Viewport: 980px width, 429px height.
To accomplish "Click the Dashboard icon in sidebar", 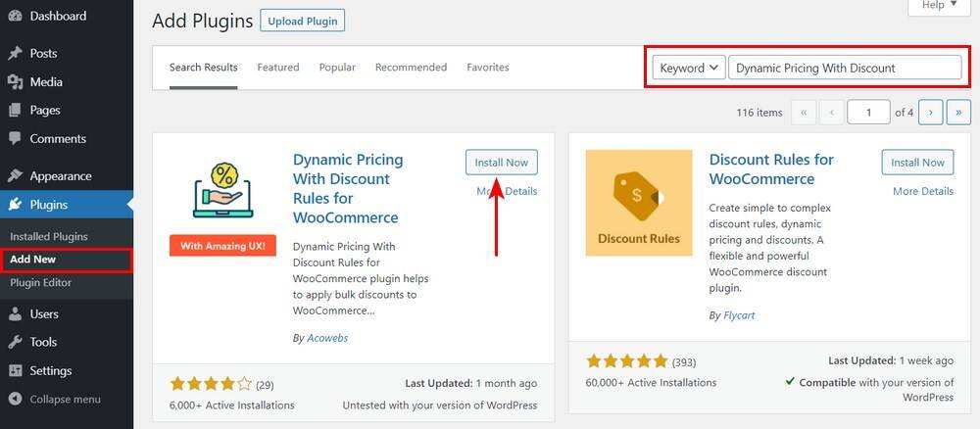I will [x=15, y=17].
